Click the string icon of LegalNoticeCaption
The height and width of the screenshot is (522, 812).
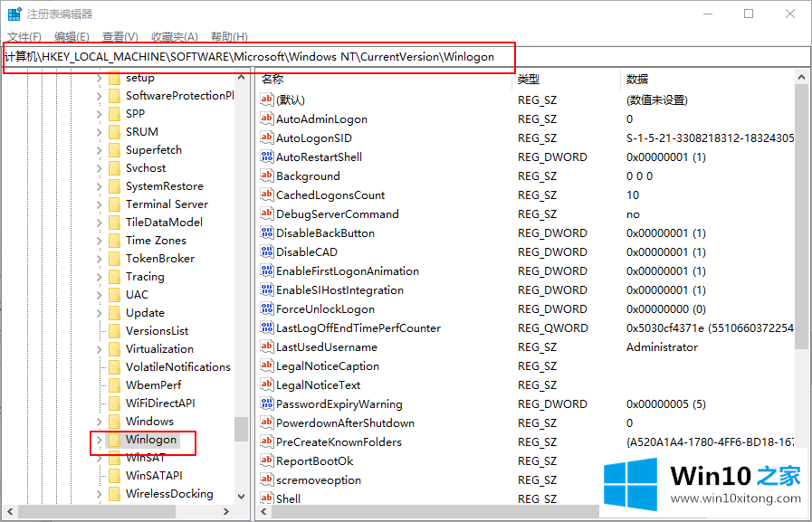click(x=267, y=365)
